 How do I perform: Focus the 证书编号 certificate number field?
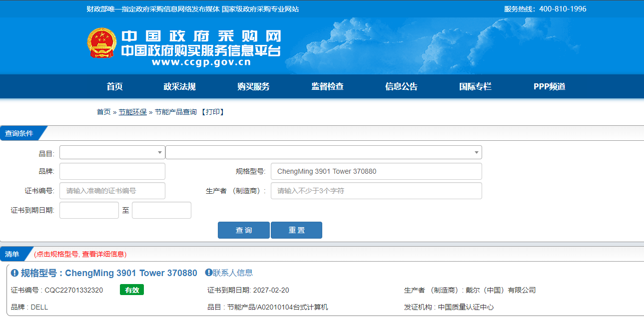point(112,191)
